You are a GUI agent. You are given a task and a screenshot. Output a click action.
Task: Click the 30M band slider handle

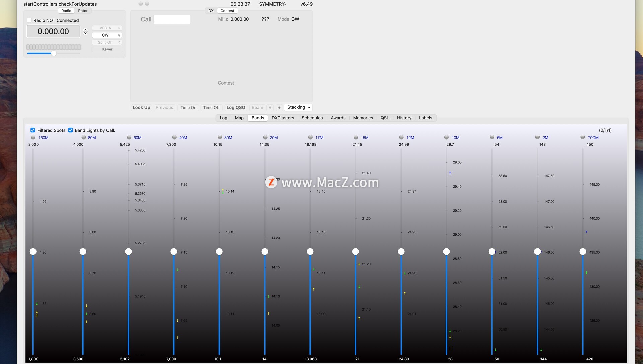tap(219, 252)
